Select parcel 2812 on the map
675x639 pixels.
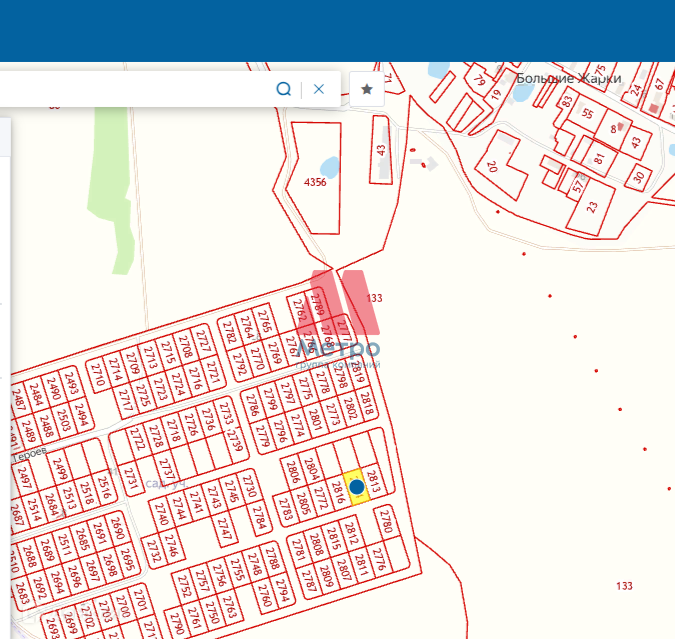click(x=351, y=533)
